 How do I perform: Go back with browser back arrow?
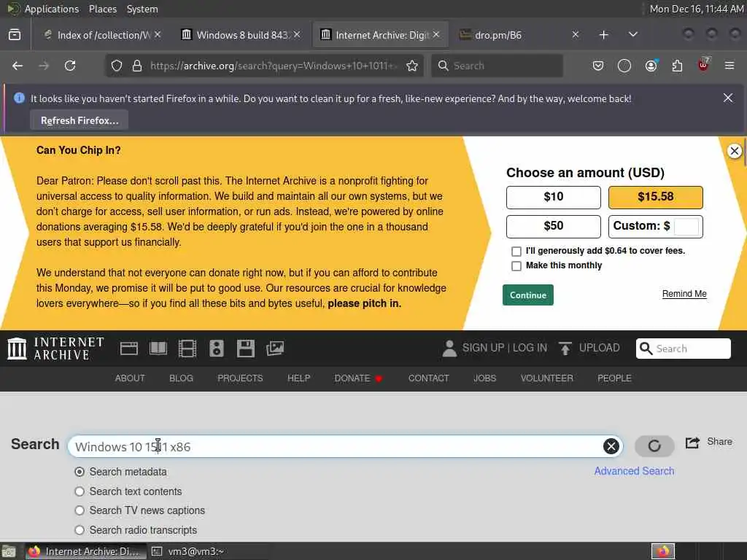18,66
